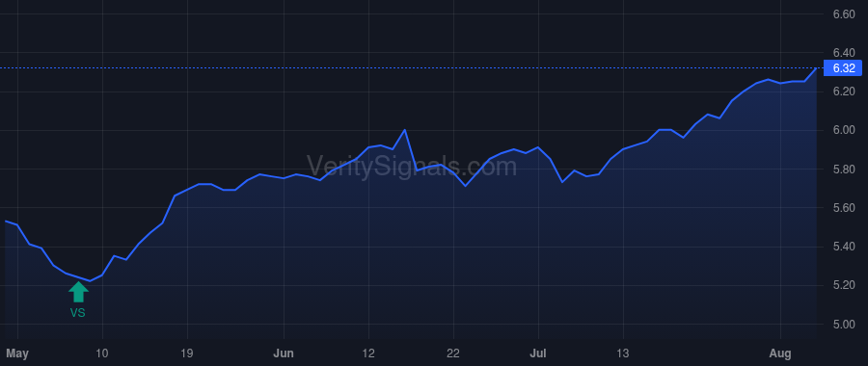Click the May date axis label
Image resolution: width=868 pixels, height=366 pixels.
(17, 353)
